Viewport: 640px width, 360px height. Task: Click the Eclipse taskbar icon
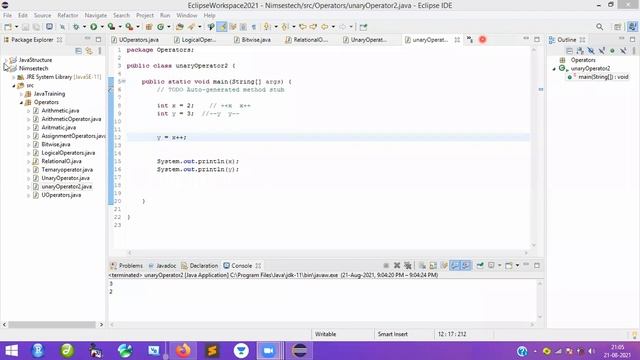[x=300, y=351]
